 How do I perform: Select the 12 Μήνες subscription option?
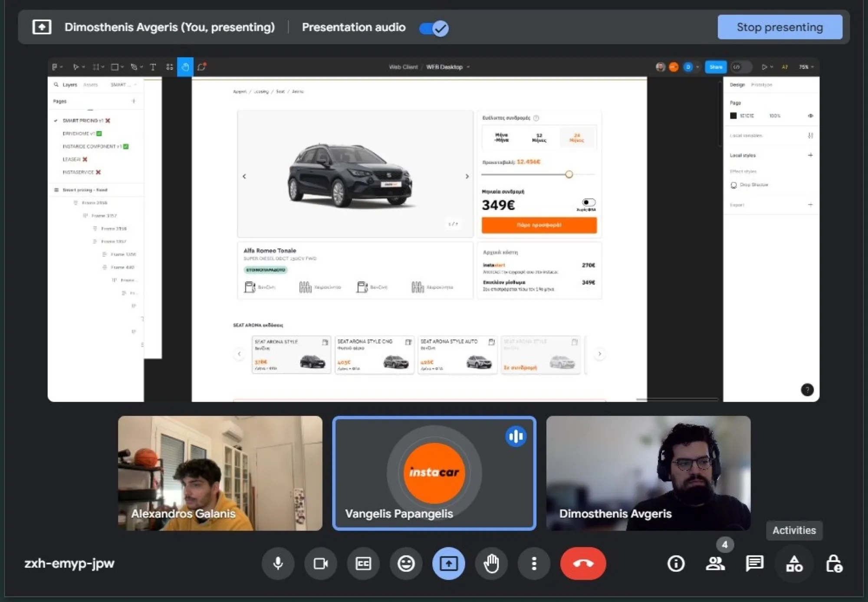[x=539, y=138]
